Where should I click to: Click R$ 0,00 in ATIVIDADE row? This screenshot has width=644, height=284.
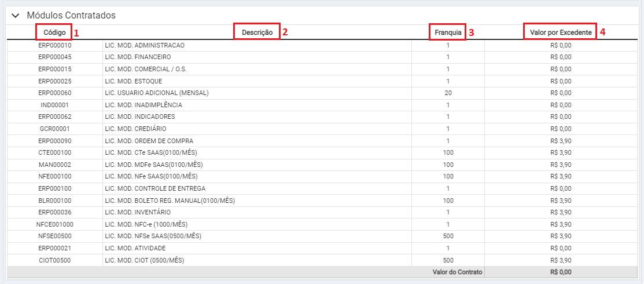561,248
